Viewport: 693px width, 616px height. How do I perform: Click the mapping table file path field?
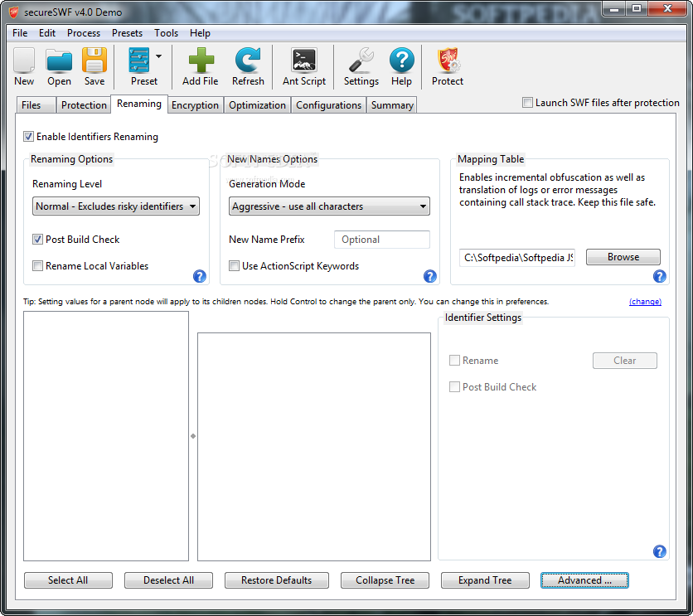[517, 257]
